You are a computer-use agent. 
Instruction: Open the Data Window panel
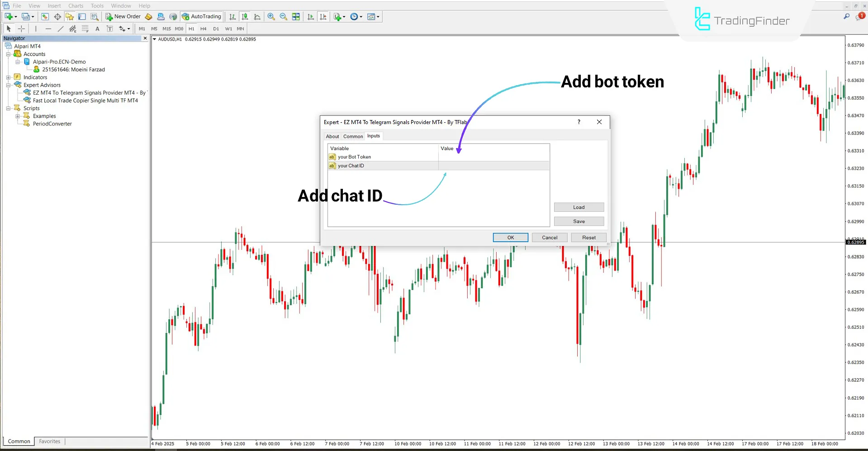click(57, 16)
